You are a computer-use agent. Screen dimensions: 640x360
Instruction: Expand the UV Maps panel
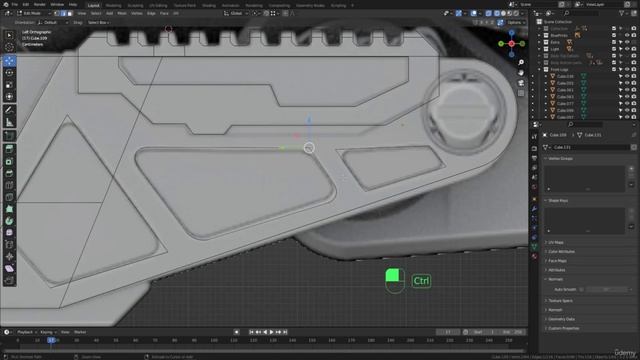click(x=556, y=242)
